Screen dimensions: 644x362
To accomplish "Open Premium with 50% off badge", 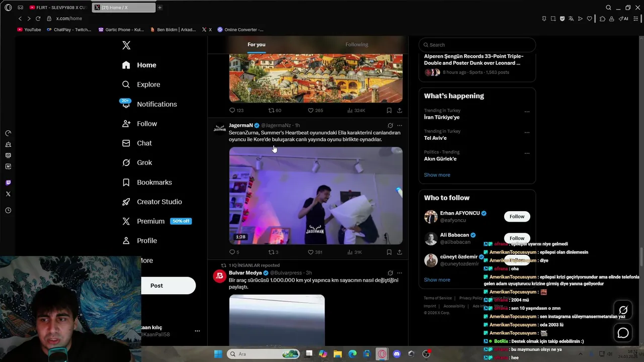I will pyautogui.click(x=157, y=221).
